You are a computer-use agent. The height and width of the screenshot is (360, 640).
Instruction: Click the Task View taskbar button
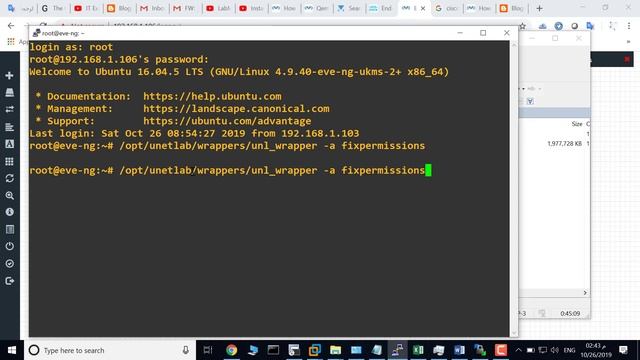[208, 350]
